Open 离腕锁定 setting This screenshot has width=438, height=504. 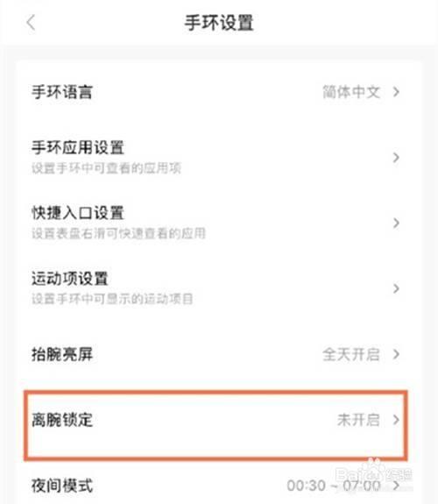[x=216, y=425]
